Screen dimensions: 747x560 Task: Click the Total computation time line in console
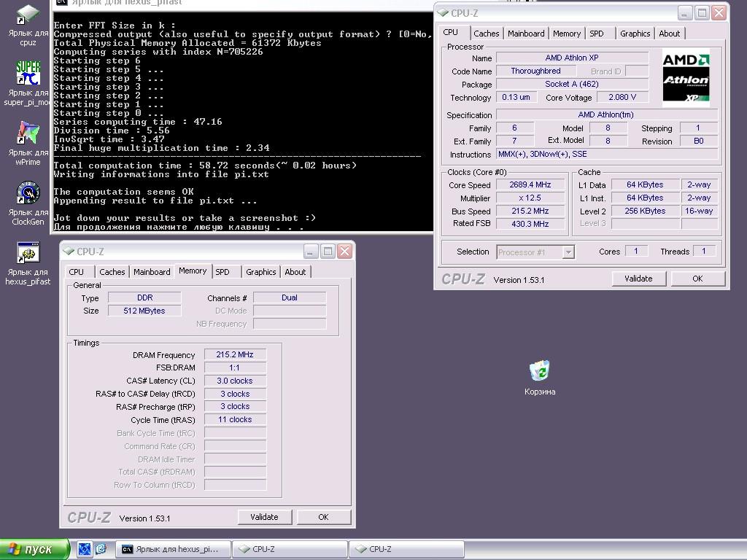(205, 166)
